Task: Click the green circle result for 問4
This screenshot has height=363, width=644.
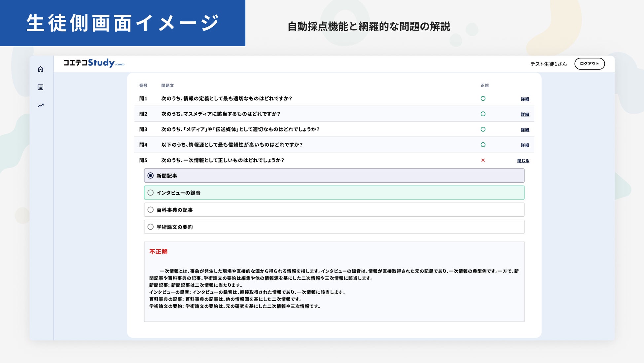Action: [483, 145]
